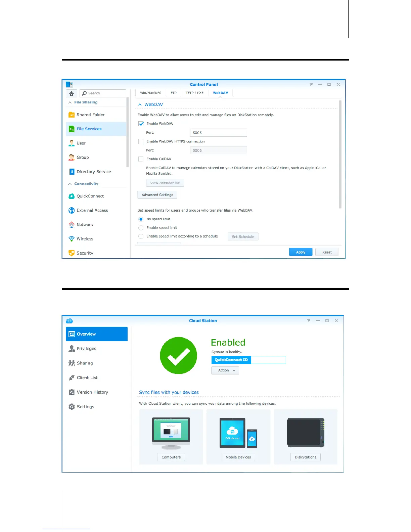Screen dimensions: 411x532
Task: Open User icon in Control Panel
Action: tap(72, 143)
